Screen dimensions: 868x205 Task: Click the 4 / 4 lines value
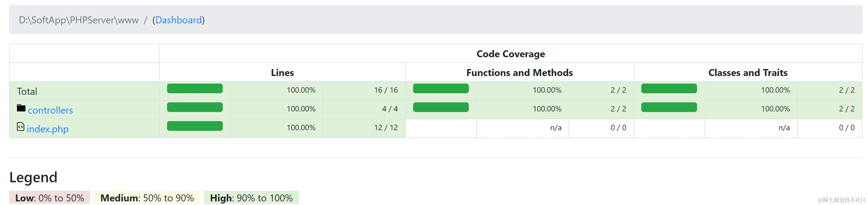coord(390,109)
